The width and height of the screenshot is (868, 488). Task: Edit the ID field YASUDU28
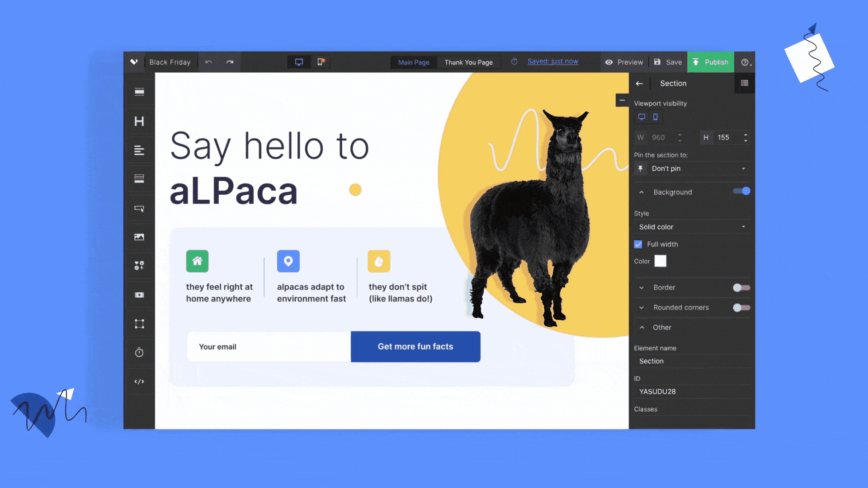point(692,392)
